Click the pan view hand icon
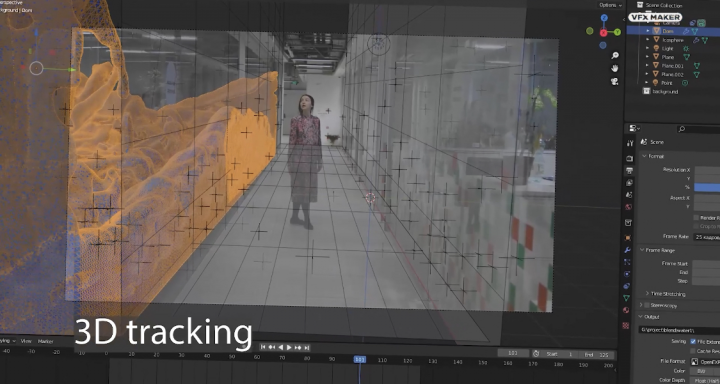 (614, 68)
